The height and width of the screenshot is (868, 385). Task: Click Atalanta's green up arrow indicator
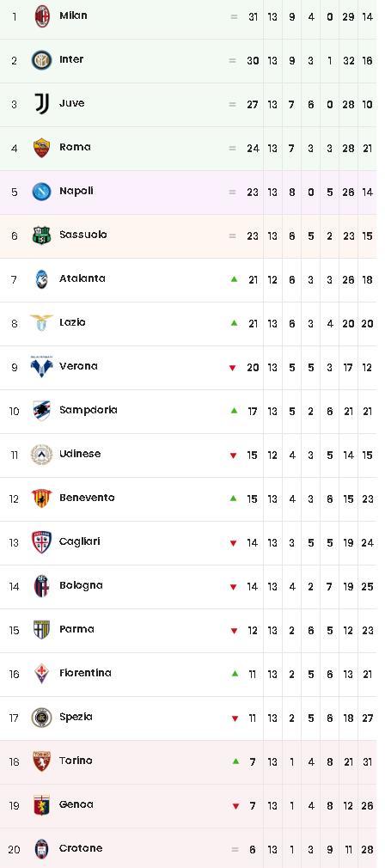pos(234,279)
